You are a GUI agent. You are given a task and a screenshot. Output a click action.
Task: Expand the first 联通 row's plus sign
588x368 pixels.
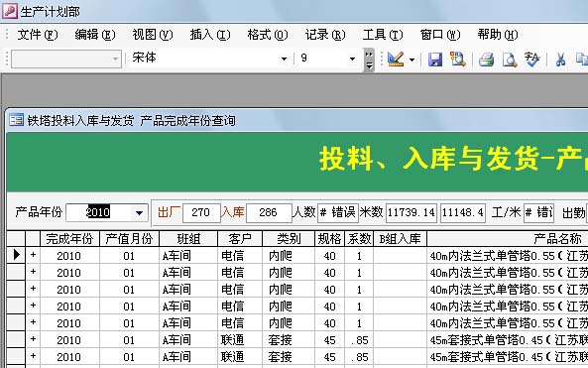pyautogui.click(x=33, y=339)
